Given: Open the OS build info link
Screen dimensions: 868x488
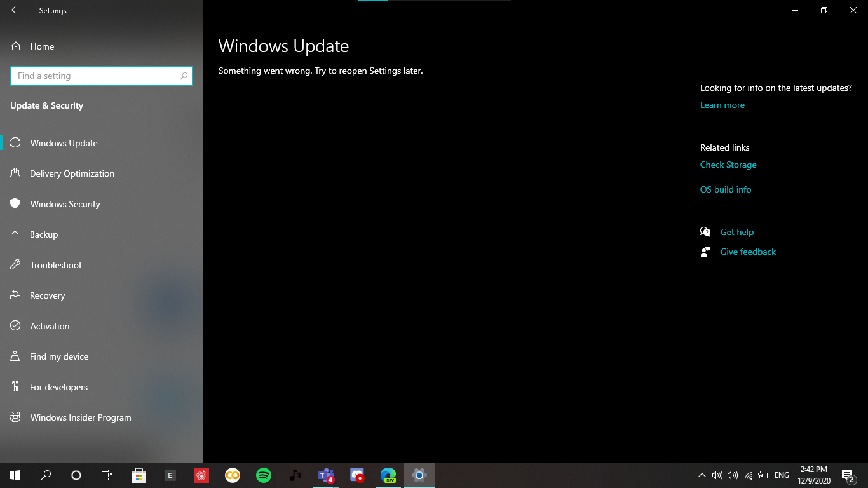Looking at the screenshot, I should (726, 189).
